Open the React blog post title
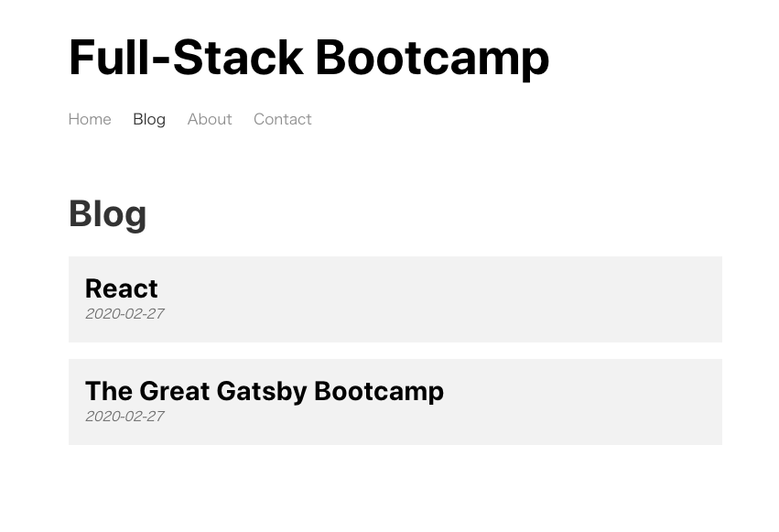Image resolution: width=779 pixels, height=532 pixels. [x=121, y=288]
